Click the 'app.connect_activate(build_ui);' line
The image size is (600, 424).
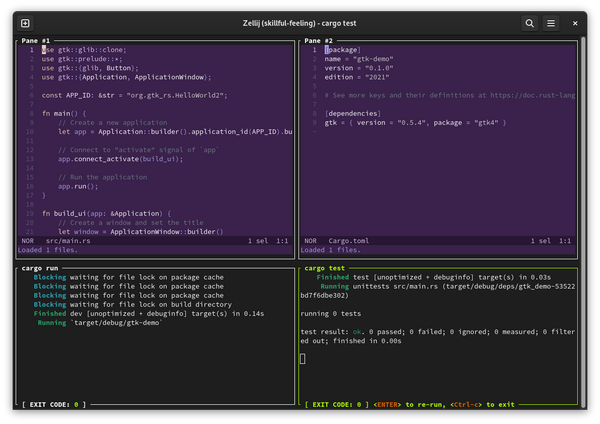click(x=121, y=159)
